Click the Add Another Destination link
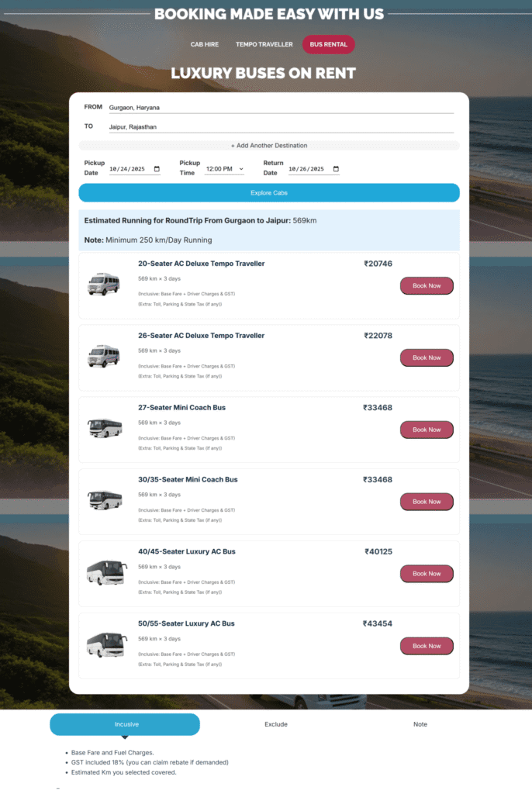This screenshot has height=794, width=532. pyautogui.click(x=269, y=145)
